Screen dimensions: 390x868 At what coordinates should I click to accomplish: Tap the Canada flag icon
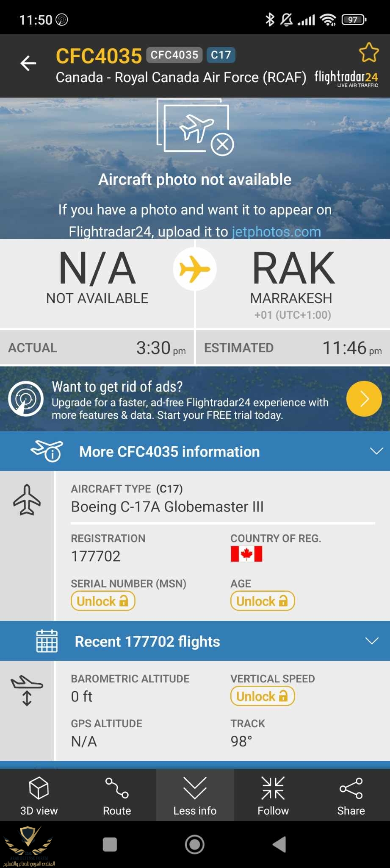246,554
